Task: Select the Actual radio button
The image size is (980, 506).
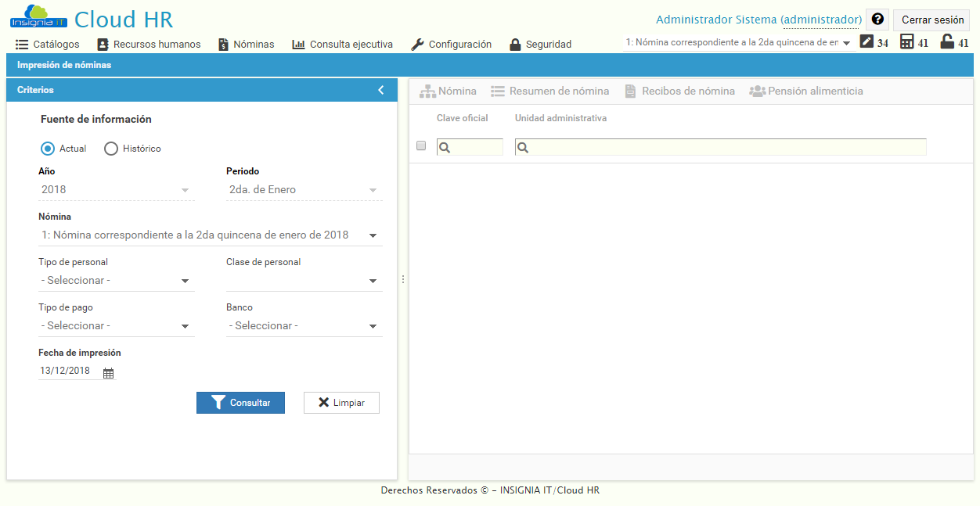Action: click(x=46, y=149)
